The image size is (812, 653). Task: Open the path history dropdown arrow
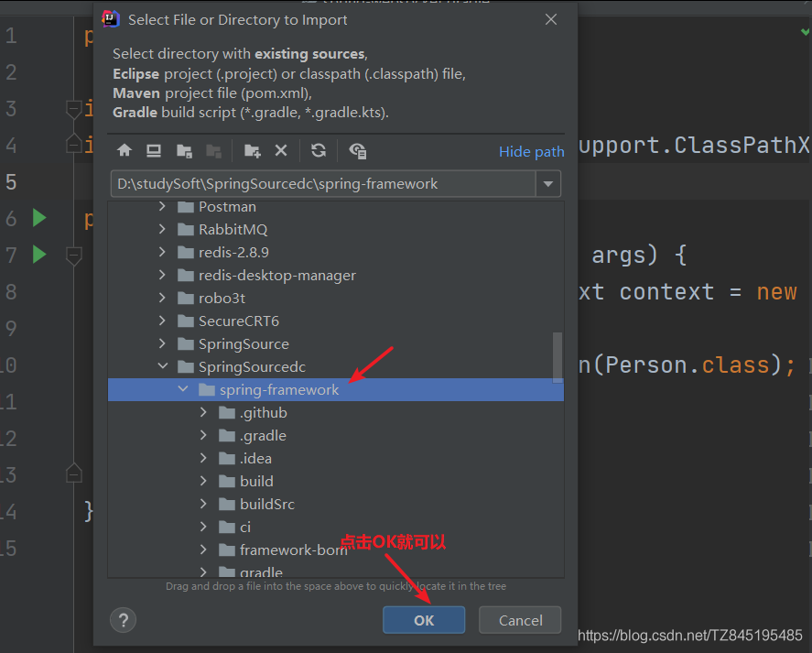pos(547,183)
